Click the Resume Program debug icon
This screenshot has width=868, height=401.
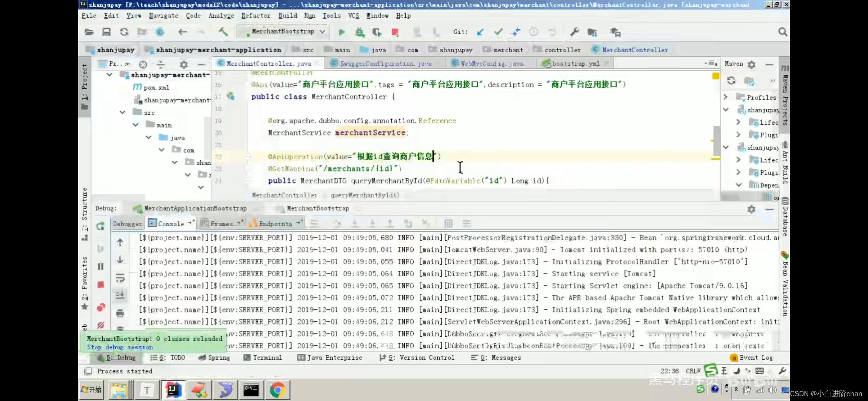[100, 225]
